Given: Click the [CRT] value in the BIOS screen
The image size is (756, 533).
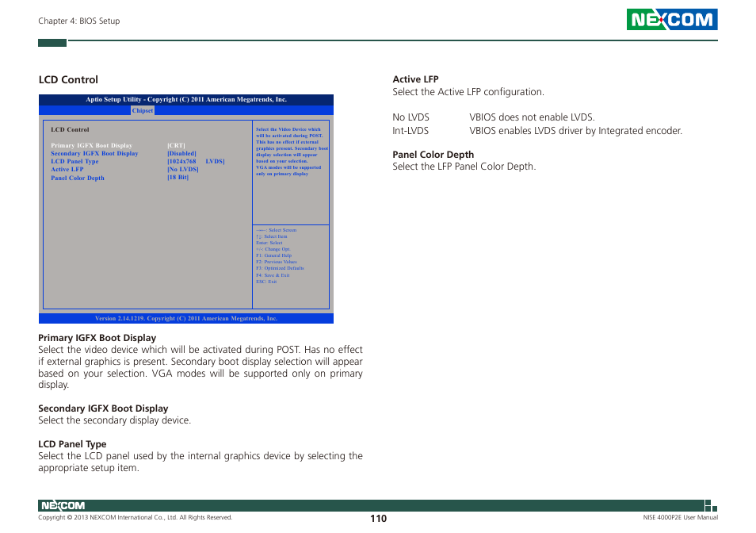Looking at the screenshot, I should tap(176, 145).
